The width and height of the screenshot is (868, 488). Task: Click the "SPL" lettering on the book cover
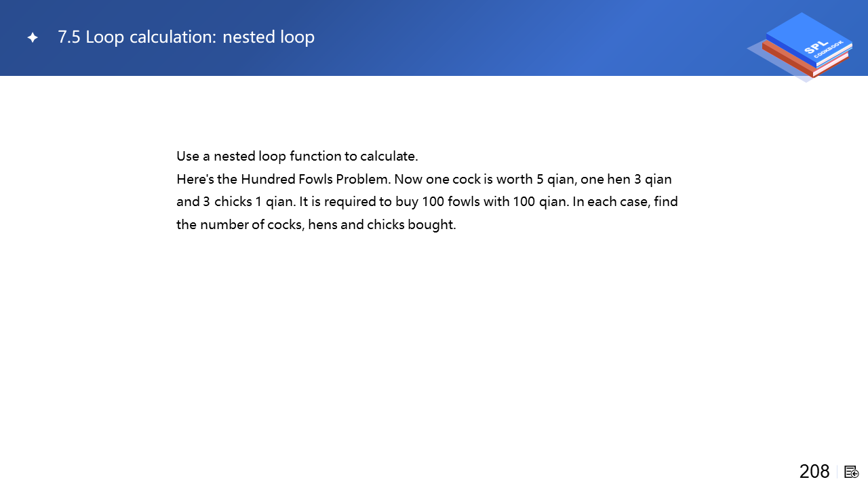(813, 46)
